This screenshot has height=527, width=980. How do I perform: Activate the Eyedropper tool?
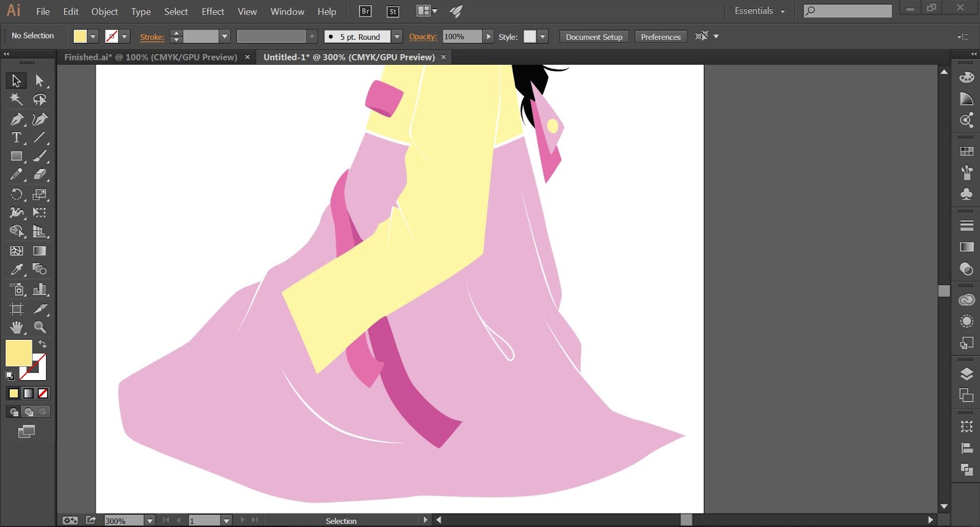pos(17,269)
